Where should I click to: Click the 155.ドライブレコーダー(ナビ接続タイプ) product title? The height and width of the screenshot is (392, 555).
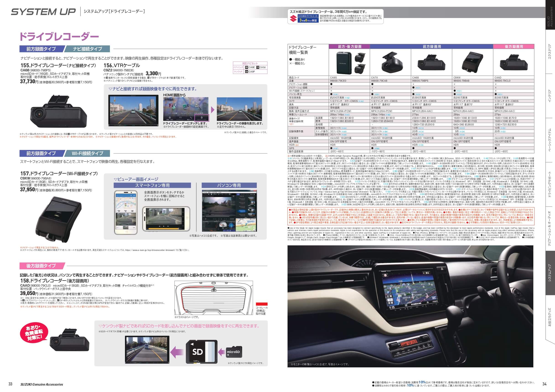tap(58, 65)
